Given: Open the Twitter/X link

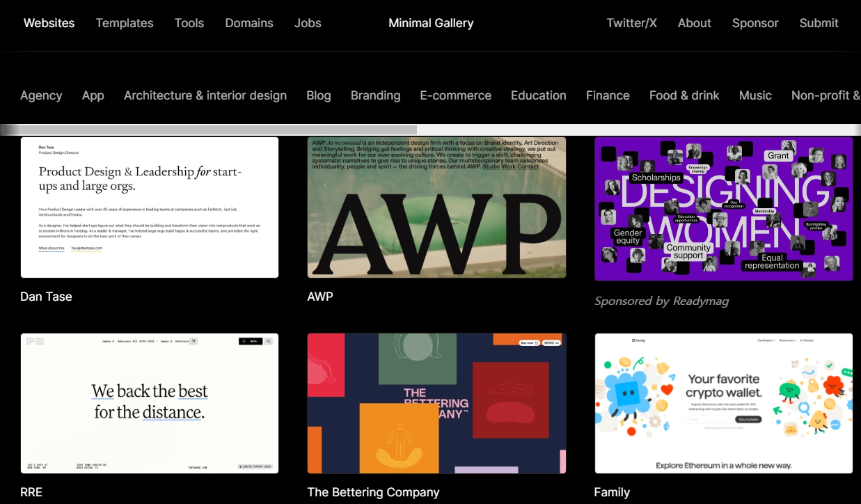Looking at the screenshot, I should tap(631, 23).
